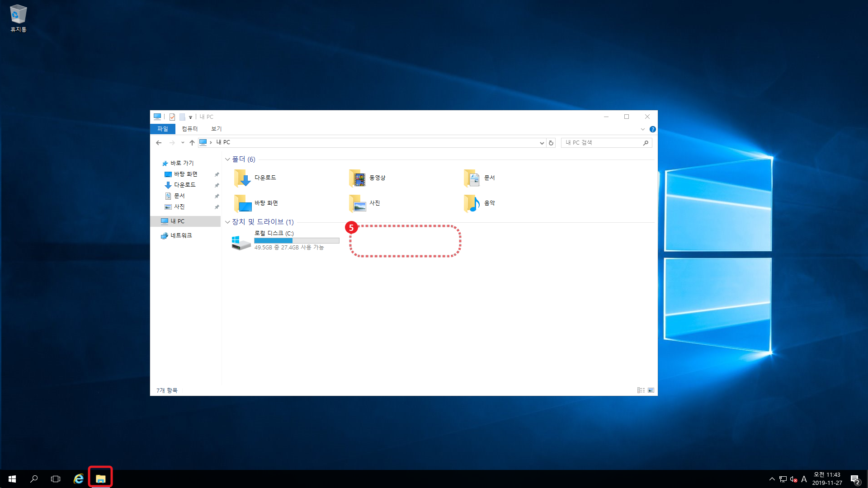Click the 7개 항목 status text
This screenshot has width=868, height=488.
coord(167,390)
